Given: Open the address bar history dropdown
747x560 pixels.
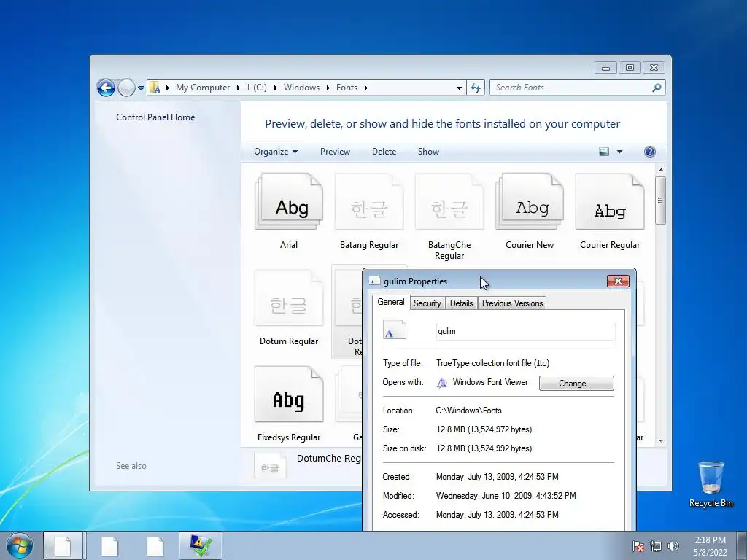Looking at the screenshot, I should pyautogui.click(x=459, y=88).
